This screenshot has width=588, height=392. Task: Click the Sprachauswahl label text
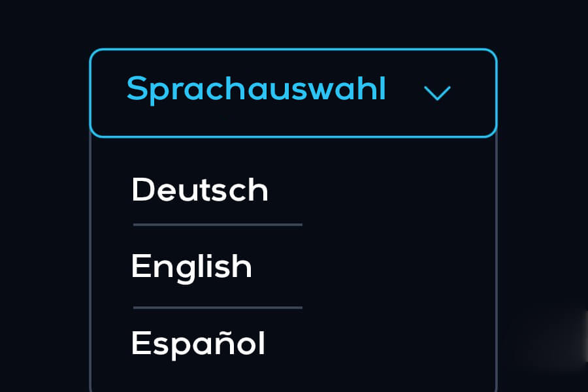(256, 89)
